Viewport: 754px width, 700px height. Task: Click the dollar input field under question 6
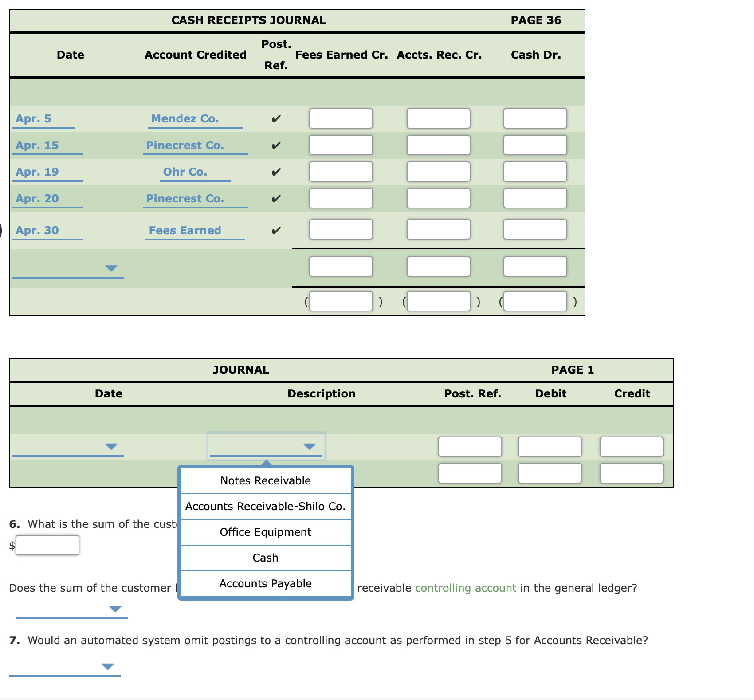point(47,545)
